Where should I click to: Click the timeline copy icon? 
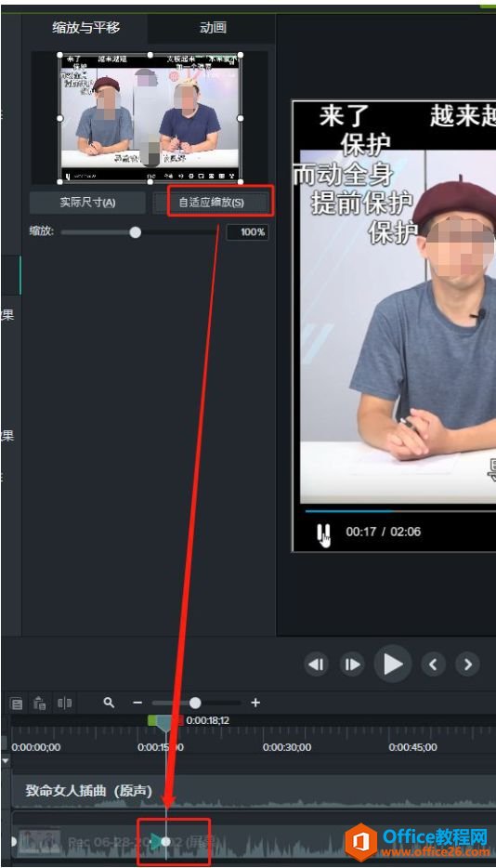[x=17, y=704]
